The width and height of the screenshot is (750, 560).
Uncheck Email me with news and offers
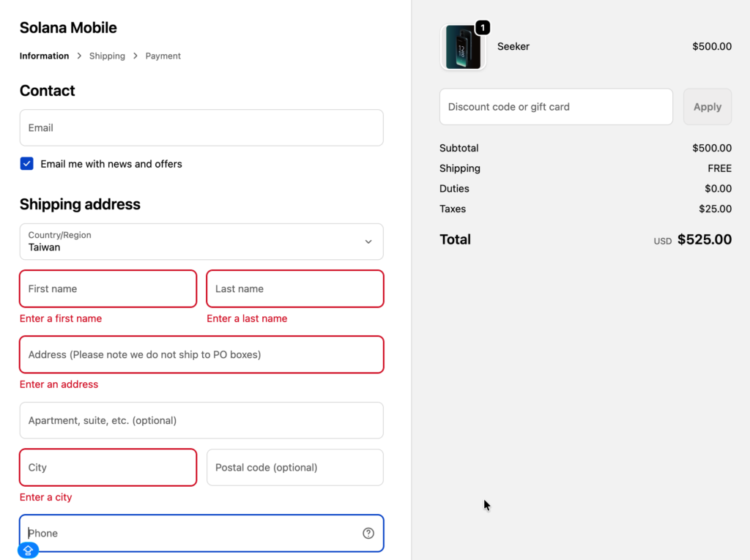click(27, 164)
